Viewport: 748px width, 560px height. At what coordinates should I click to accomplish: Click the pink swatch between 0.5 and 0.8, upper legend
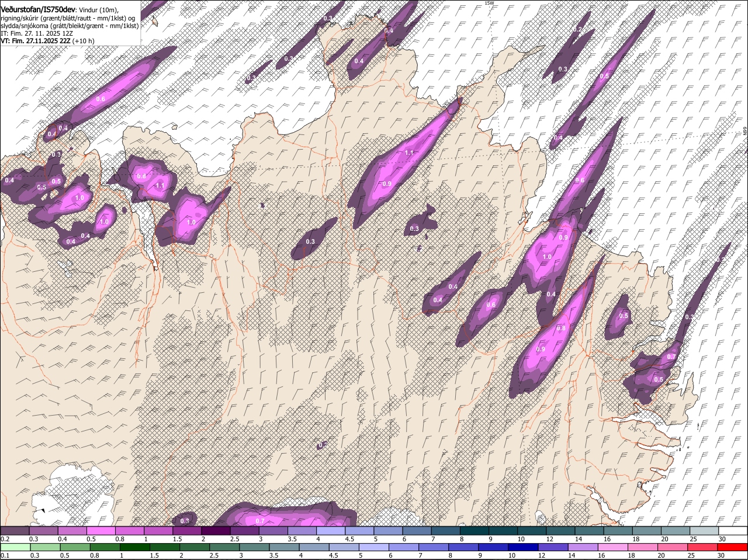[101, 531]
